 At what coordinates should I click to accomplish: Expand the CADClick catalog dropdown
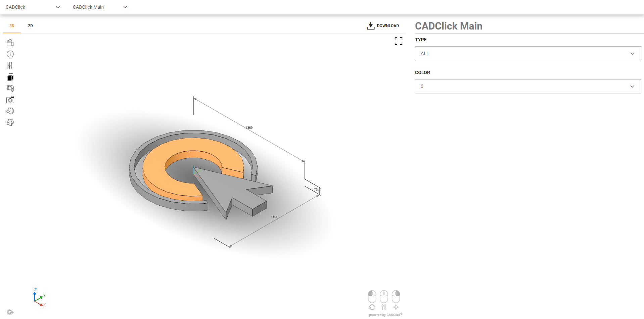point(33,7)
